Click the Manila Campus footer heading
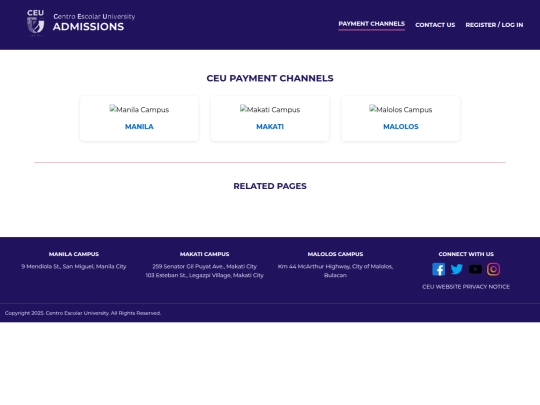 (x=74, y=254)
